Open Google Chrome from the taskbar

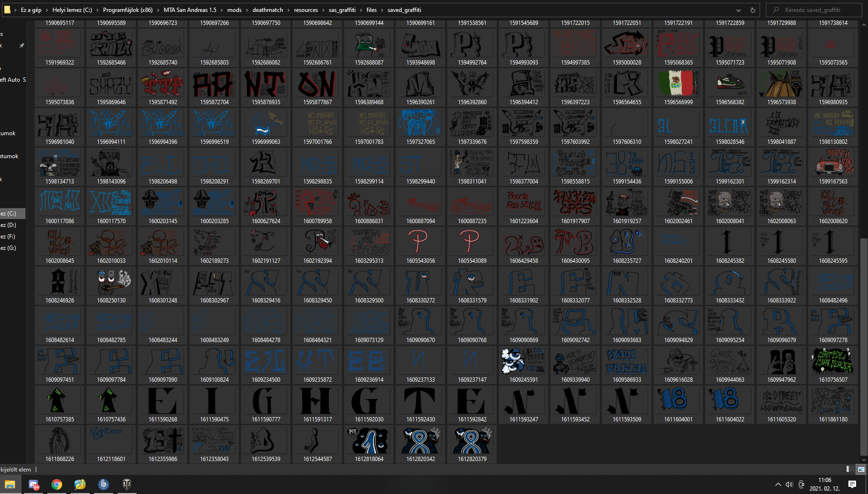(x=57, y=484)
